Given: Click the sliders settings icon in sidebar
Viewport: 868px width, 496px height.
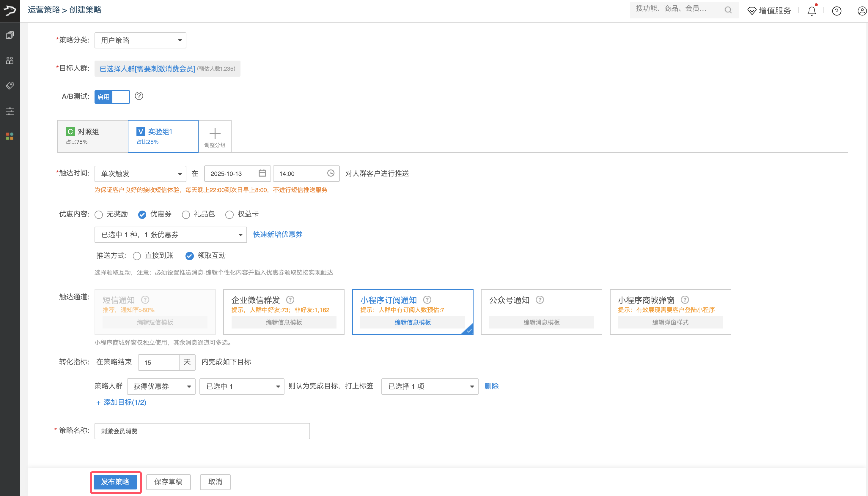Looking at the screenshot, I should [10, 111].
